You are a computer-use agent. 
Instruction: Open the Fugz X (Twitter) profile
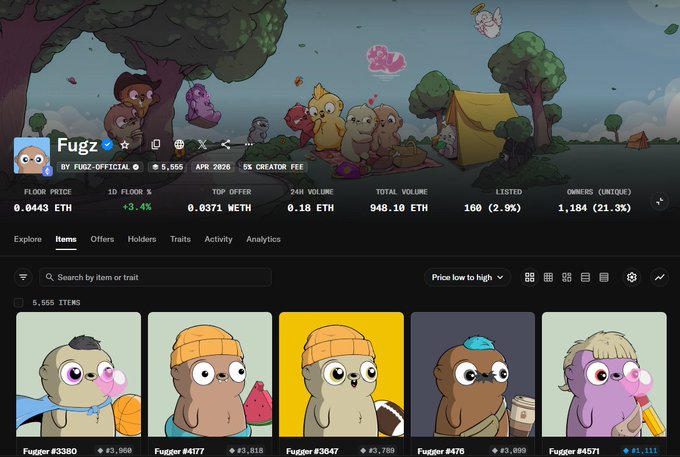[202, 145]
